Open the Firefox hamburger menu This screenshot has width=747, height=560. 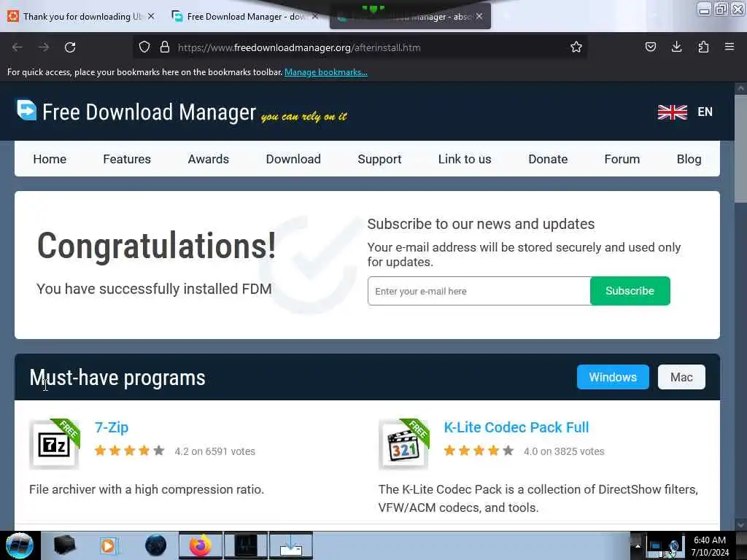click(x=729, y=47)
